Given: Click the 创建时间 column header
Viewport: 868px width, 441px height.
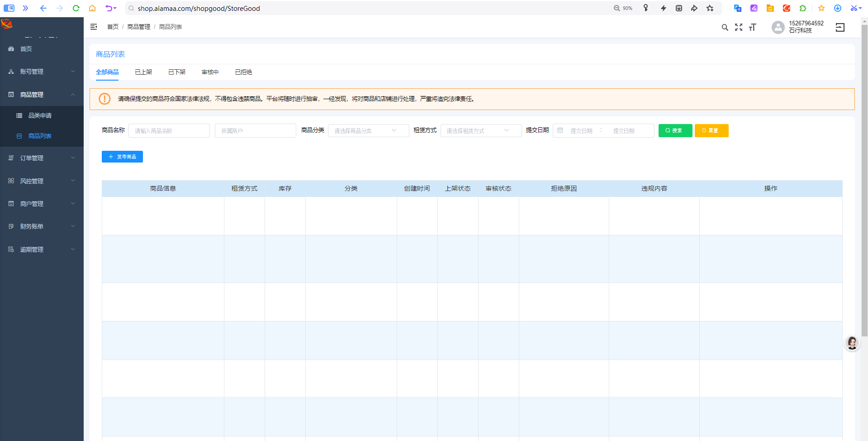Looking at the screenshot, I should click(417, 189).
